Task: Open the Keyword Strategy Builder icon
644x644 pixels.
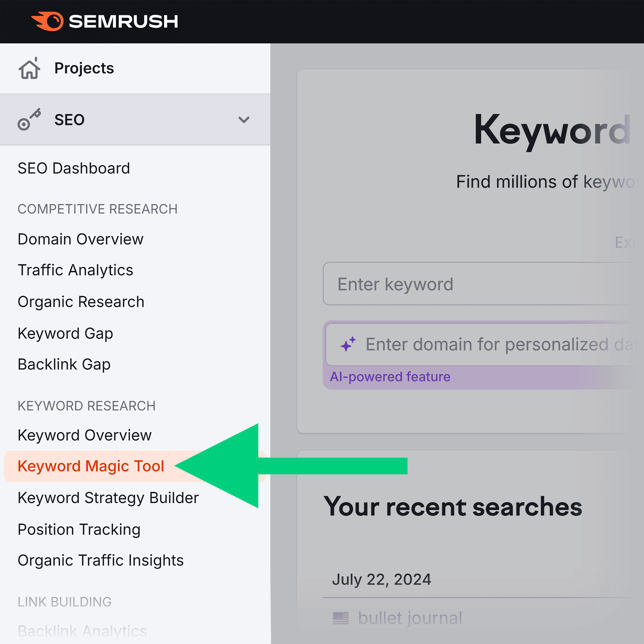Action: [108, 497]
